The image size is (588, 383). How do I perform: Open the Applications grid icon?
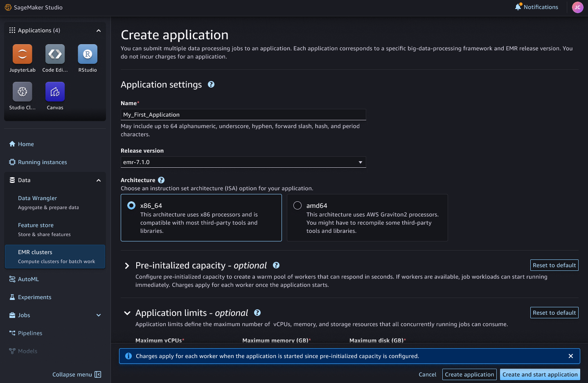(x=12, y=30)
